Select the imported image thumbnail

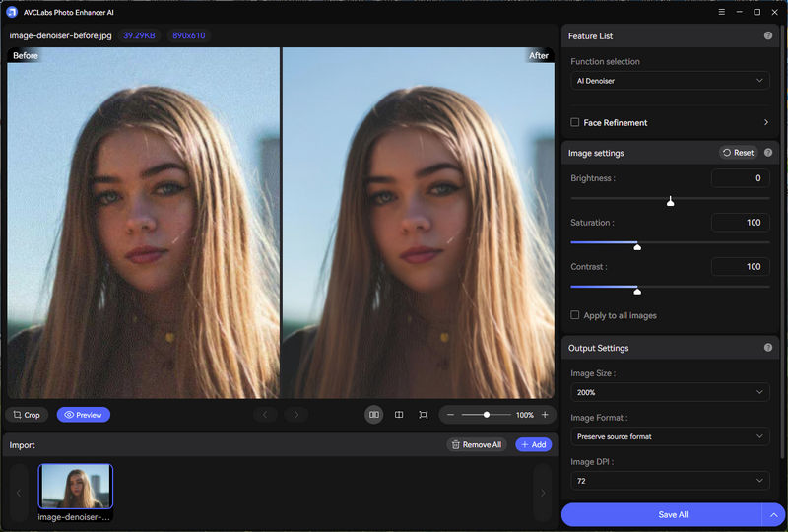[x=76, y=487]
